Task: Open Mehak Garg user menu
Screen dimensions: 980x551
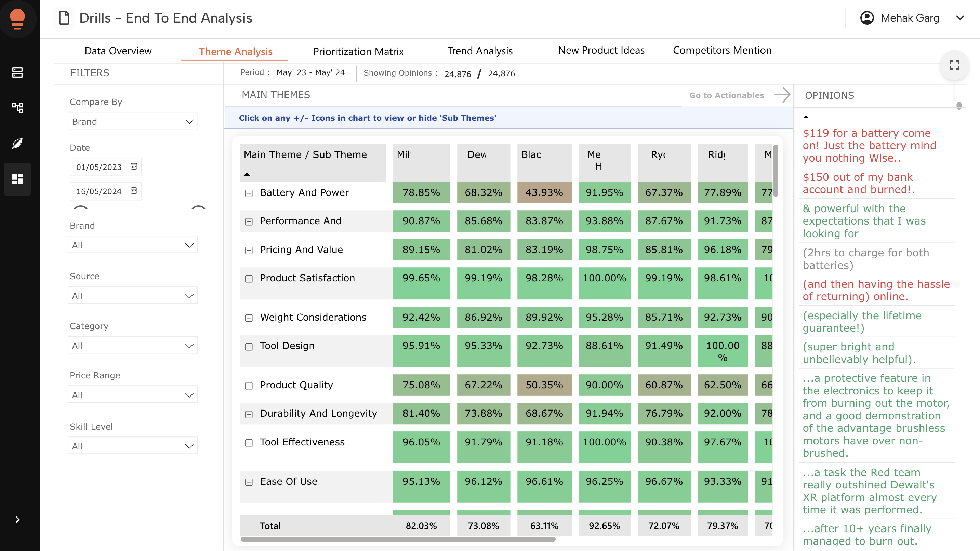Action: (910, 18)
